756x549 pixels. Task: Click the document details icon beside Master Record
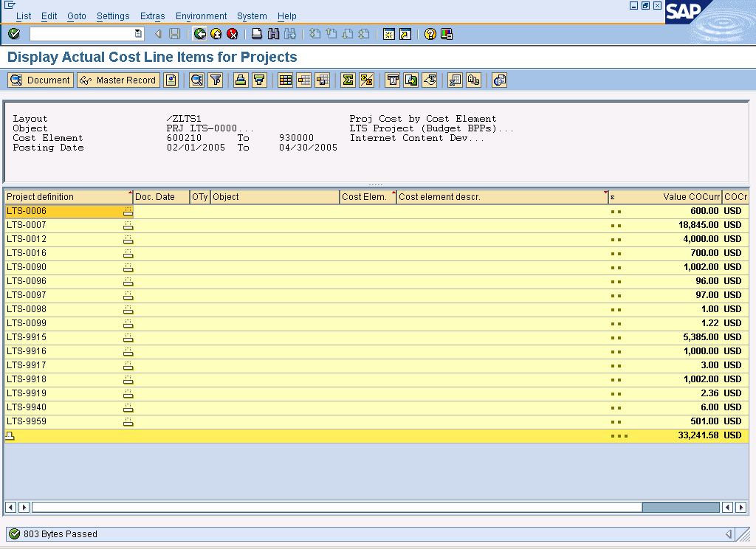pos(171,80)
